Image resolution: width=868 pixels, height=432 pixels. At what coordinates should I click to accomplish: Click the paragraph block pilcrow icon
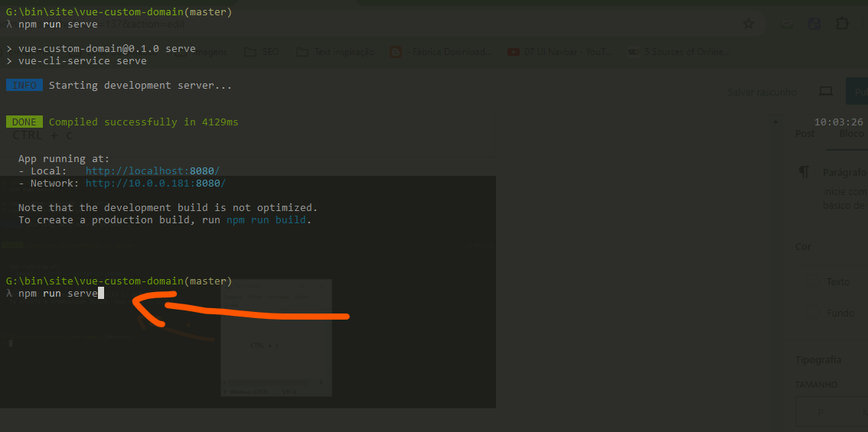[804, 172]
